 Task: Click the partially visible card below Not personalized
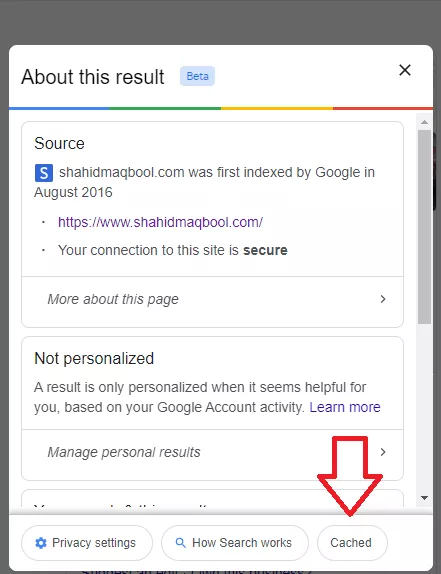(x=213, y=499)
